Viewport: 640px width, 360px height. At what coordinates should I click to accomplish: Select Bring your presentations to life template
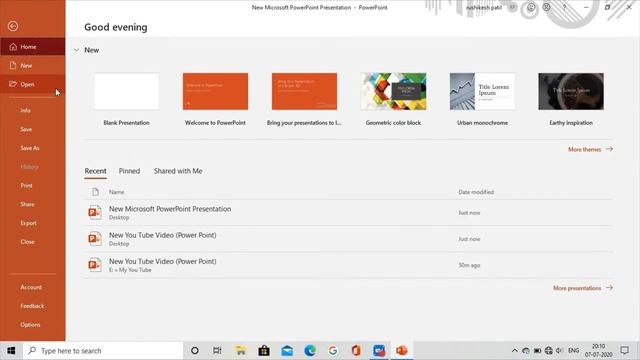tap(304, 99)
